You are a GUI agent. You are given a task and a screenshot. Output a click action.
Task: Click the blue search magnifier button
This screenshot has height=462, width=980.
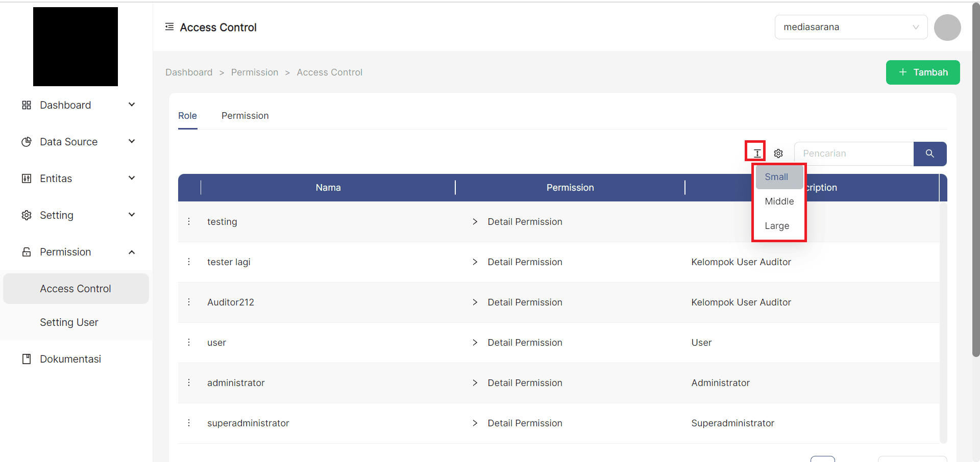[x=929, y=153]
